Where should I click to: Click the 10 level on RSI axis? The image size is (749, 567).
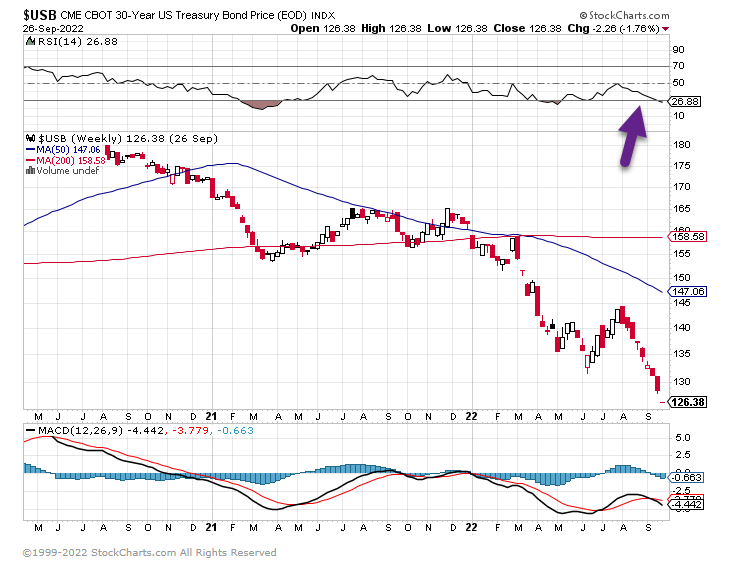coord(678,116)
